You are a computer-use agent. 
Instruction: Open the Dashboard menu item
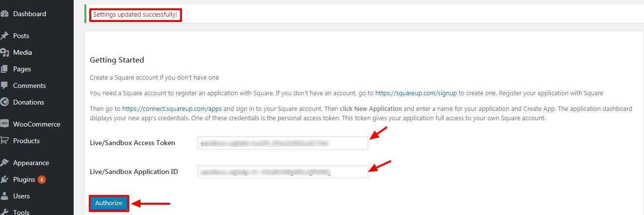tap(30, 14)
